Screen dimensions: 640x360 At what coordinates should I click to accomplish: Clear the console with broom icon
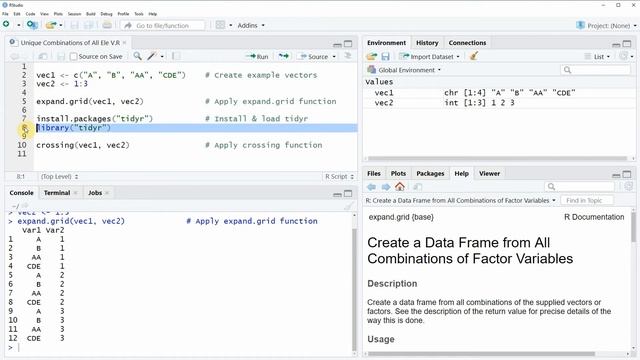coord(348,206)
